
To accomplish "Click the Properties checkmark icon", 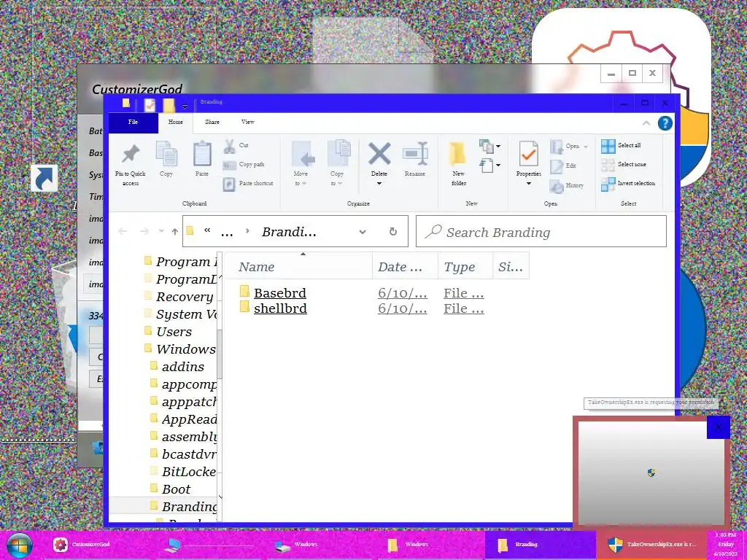I will 529,154.
